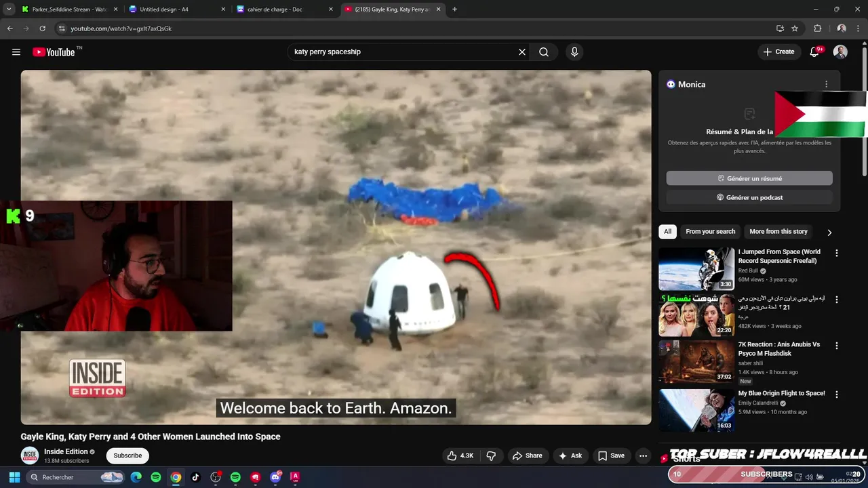The height and width of the screenshot is (488, 868).
Task: Like the video with thumbs up
Action: point(460,455)
